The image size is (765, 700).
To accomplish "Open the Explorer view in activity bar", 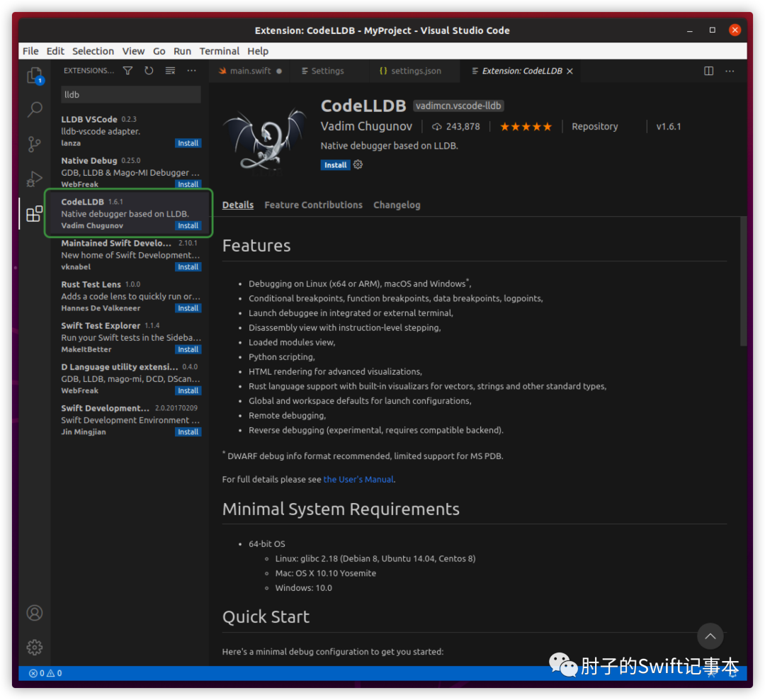I will tap(35, 76).
